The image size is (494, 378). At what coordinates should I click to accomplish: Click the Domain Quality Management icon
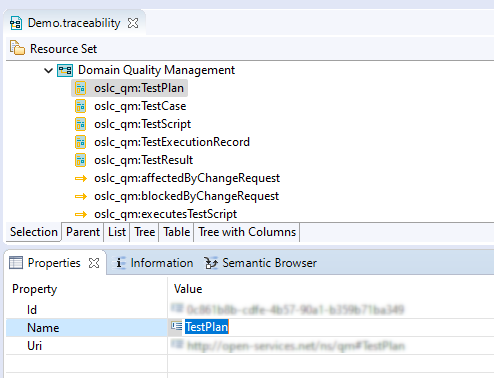65,70
